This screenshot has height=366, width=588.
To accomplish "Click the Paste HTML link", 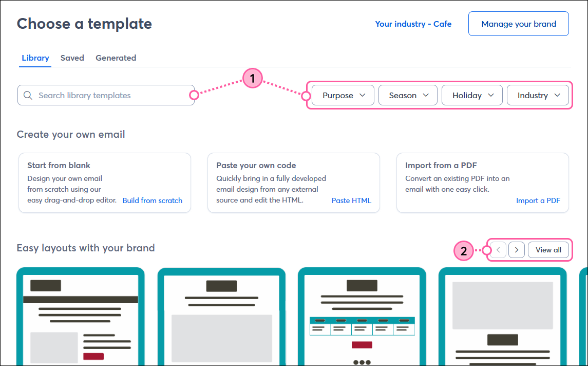I will [351, 200].
